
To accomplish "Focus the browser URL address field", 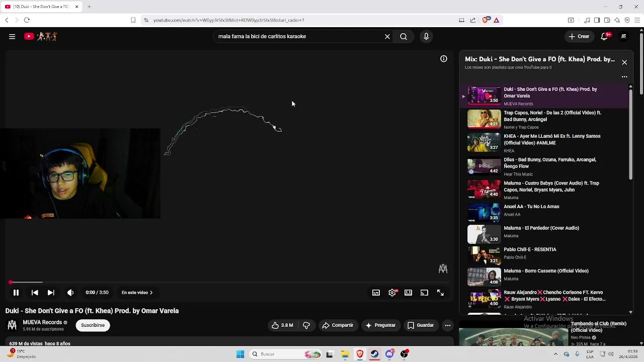I will (x=302, y=20).
